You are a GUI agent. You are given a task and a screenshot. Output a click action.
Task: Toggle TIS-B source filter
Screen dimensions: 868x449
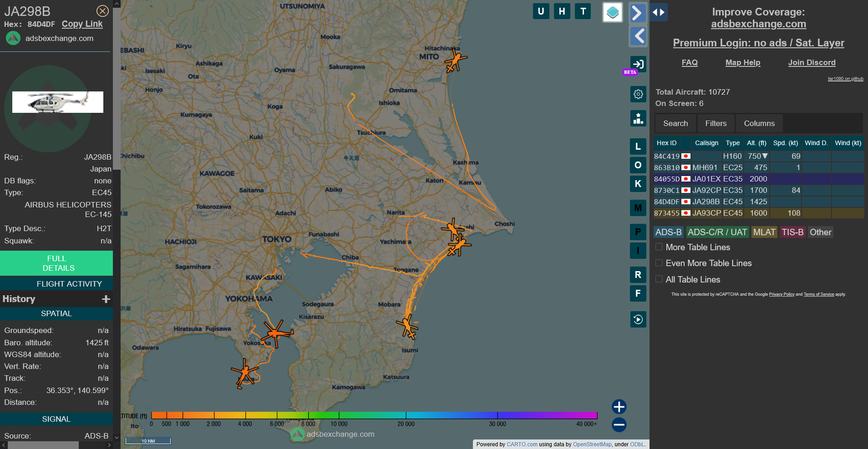[x=792, y=232]
